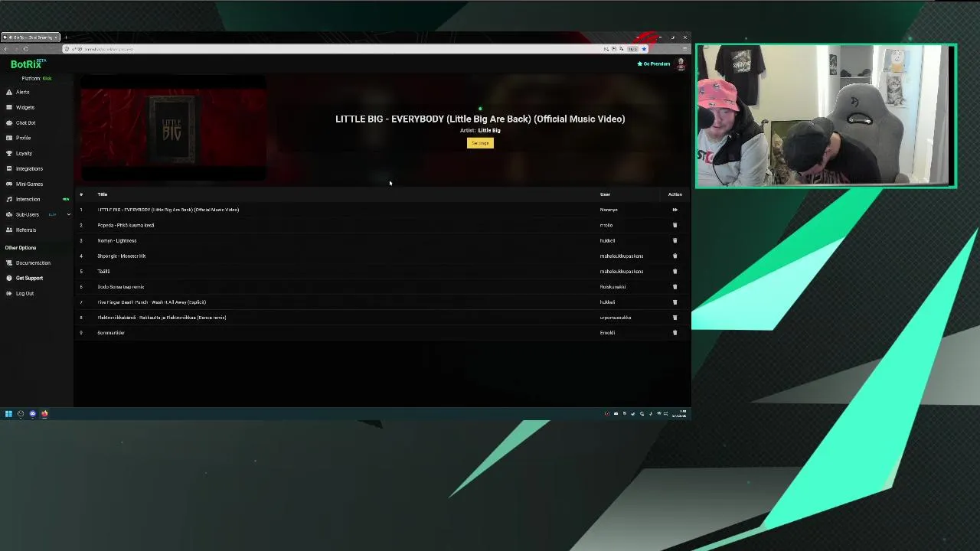Delete the Popeda song from the queue
The image size is (980, 551).
(x=675, y=225)
